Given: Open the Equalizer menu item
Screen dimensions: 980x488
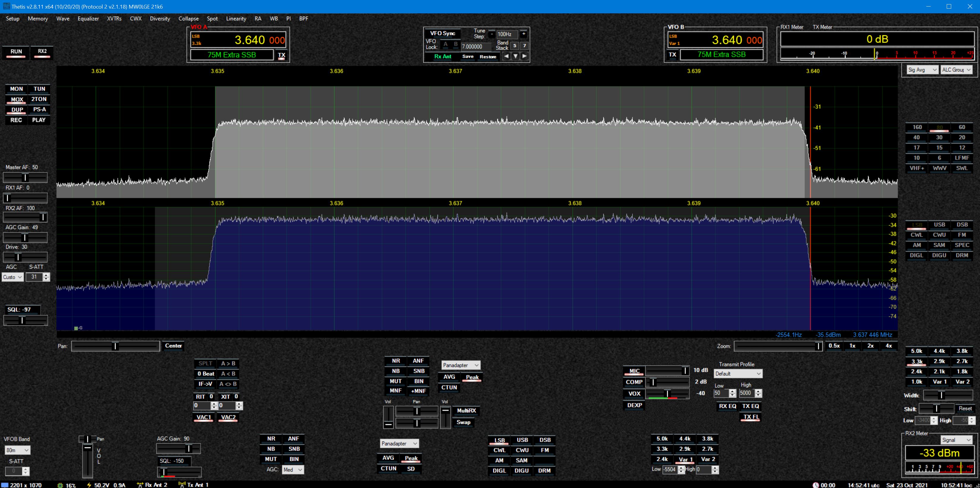Looking at the screenshot, I should (88, 19).
